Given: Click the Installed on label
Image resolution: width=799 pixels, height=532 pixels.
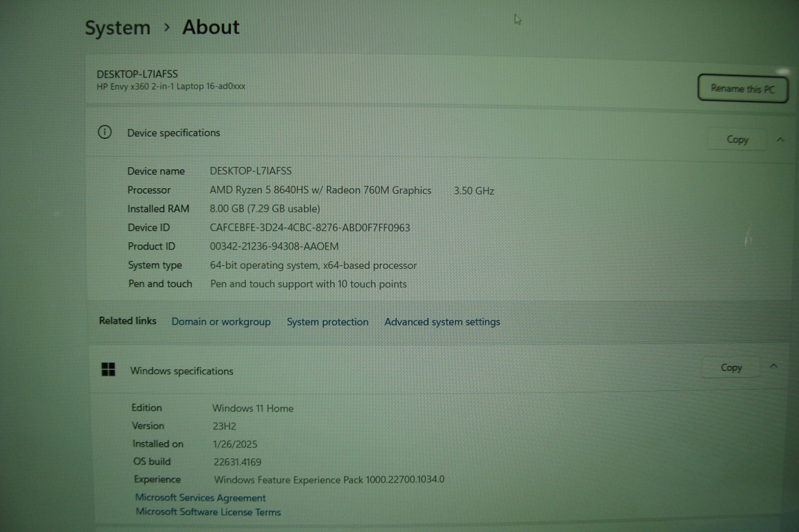Looking at the screenshot, I should (158, 444).
